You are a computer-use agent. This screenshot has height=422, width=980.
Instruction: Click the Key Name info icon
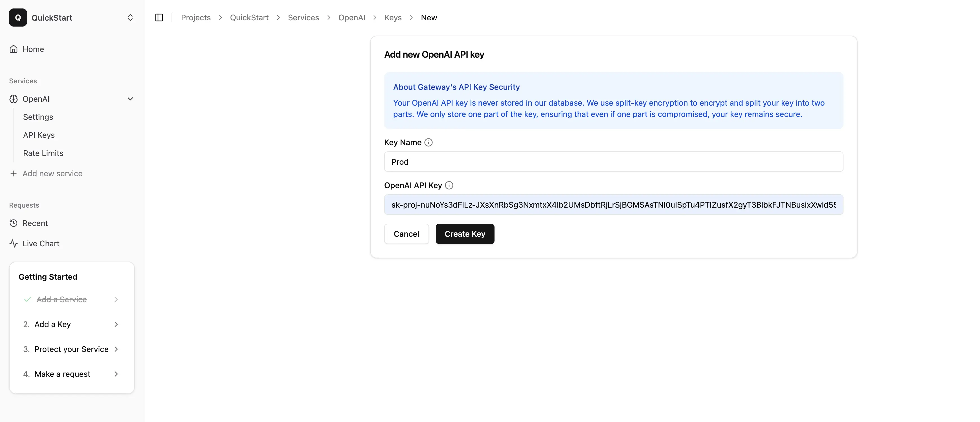(x=429, y=142)
